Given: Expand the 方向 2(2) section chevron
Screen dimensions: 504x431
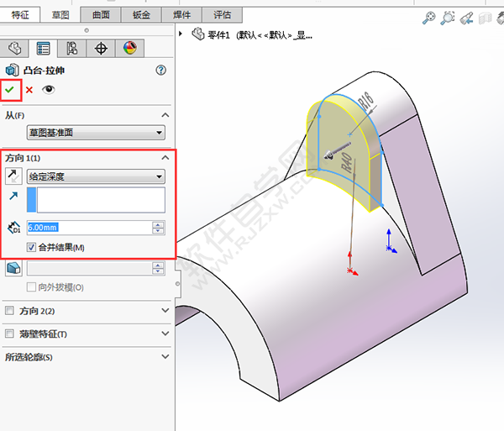Looking at the screenshot, I should click(x=165, y=311).
